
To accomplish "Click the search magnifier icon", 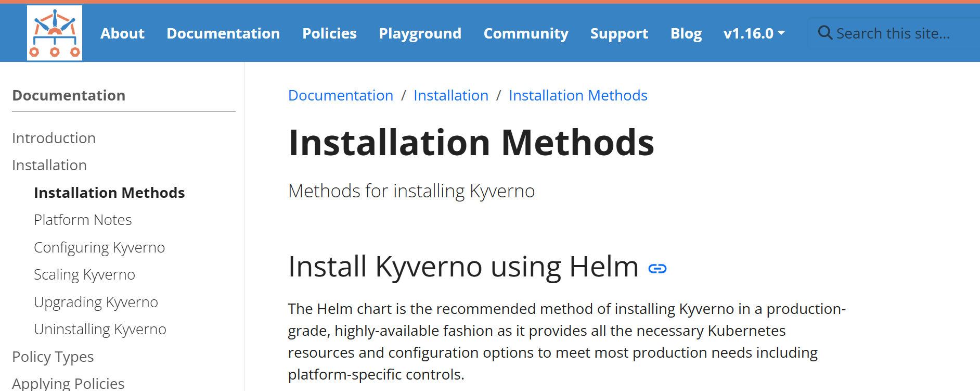I will (x=825, y=33).
